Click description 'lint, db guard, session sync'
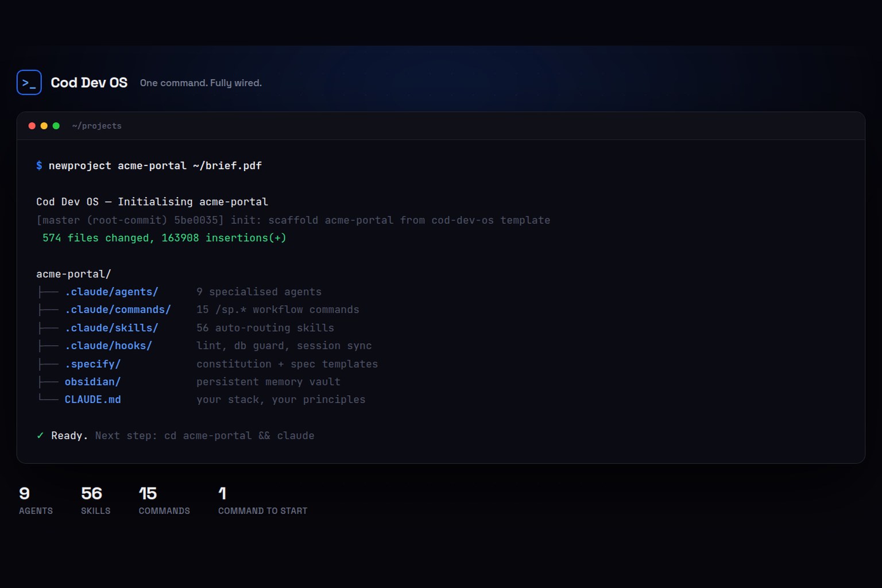This screenshot has width=882, height=588. coord(284,346)
